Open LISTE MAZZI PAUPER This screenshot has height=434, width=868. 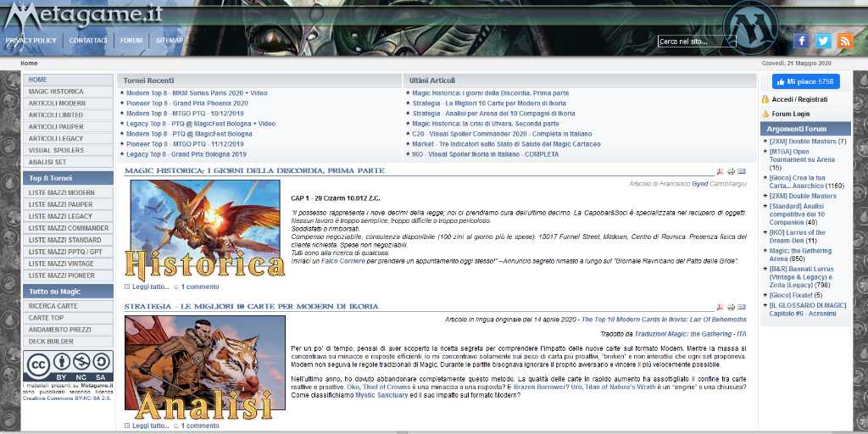[68, 204]
